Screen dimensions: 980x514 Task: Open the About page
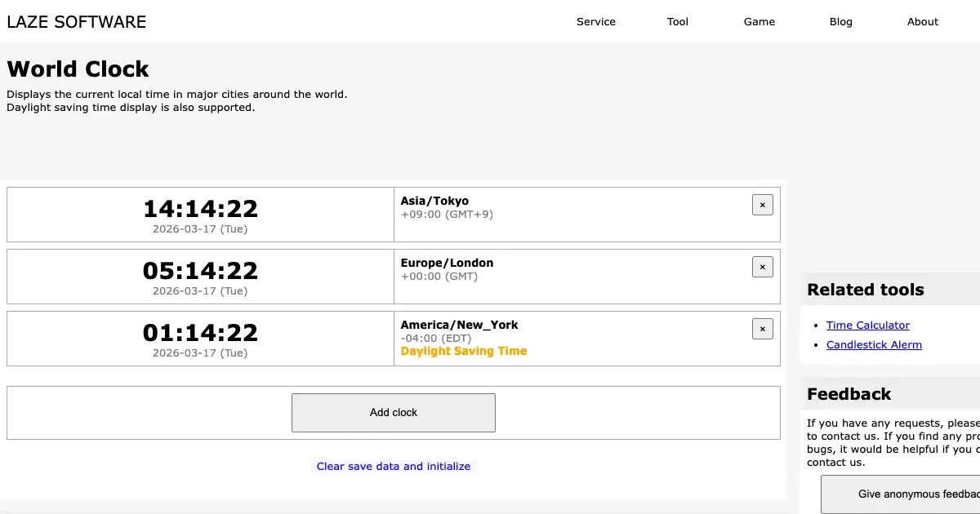pyautogui.click(x=922, y=22)
